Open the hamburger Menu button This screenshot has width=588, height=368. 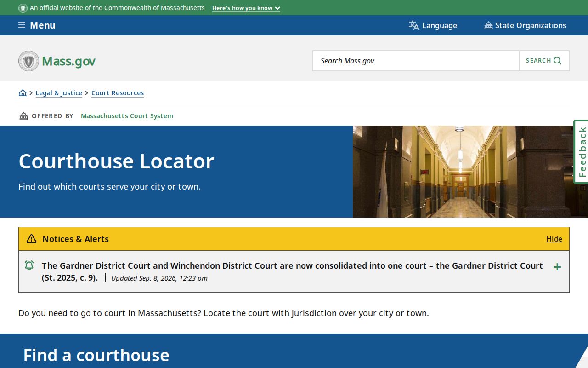(37, 25)
